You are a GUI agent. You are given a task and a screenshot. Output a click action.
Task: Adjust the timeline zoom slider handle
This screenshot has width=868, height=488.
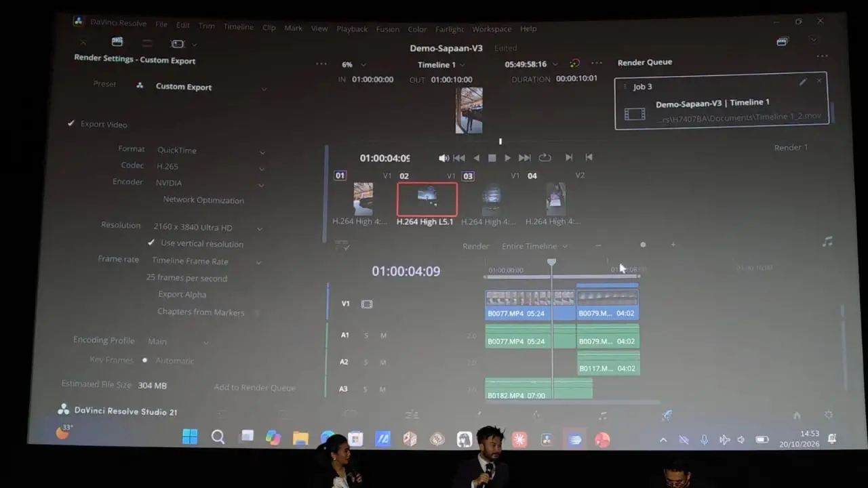click(x=643, y=245)
